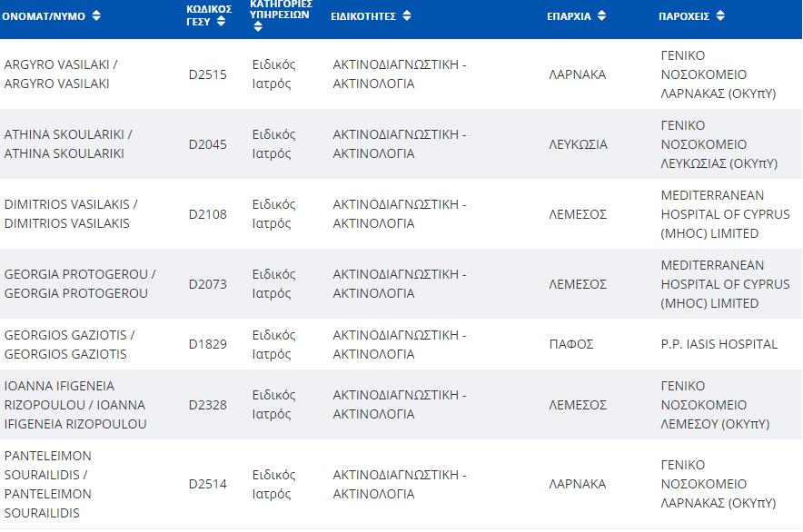Select DIMITRIOS VASILAKIS name

pyautogui.click(x=71, y=214)
